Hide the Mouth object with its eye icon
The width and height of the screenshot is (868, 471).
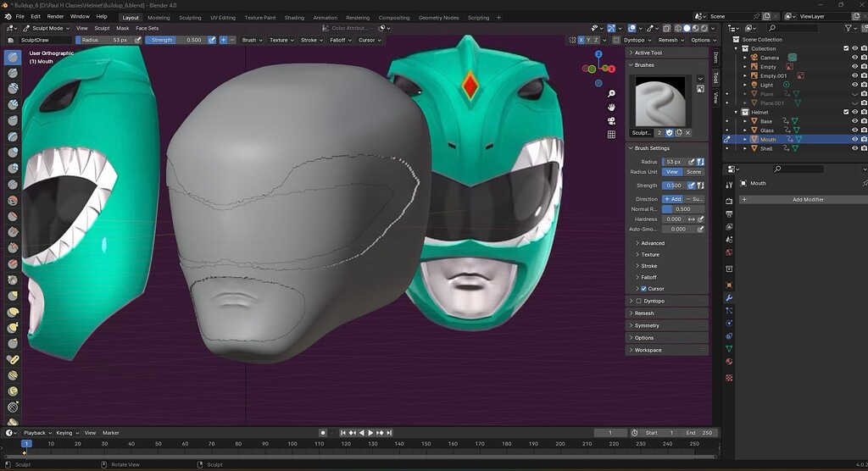(x=854, y=140)
